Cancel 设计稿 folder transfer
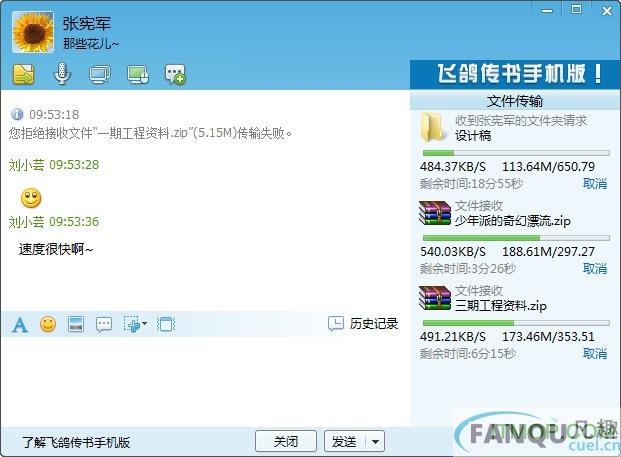Image resolution: width=621 pixels, height=457 pixels. pos(595,184)
